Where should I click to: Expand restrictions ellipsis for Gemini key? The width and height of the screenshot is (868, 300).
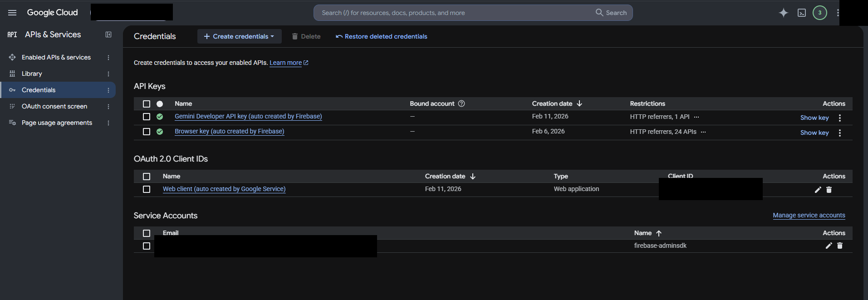[696, 117]
